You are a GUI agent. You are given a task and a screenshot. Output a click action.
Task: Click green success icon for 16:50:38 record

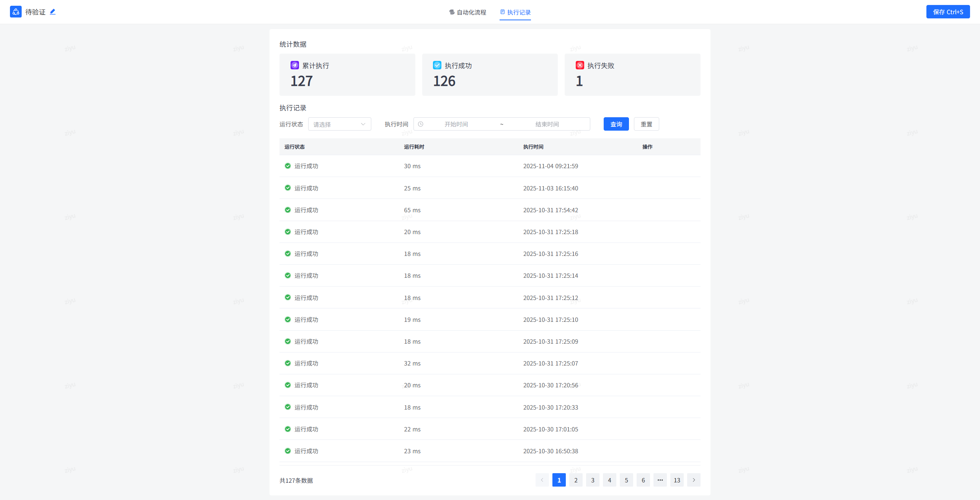pos(287,451)
